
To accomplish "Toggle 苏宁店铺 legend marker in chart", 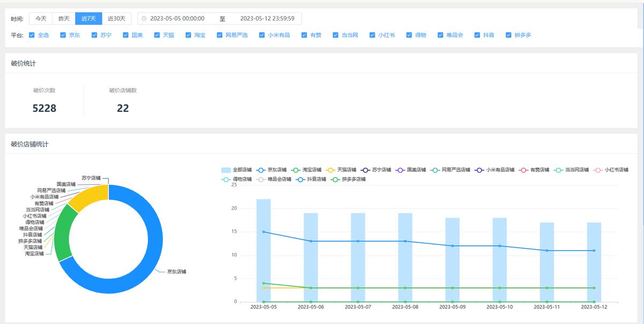I will pyautogui.click(x=366, y=170).
